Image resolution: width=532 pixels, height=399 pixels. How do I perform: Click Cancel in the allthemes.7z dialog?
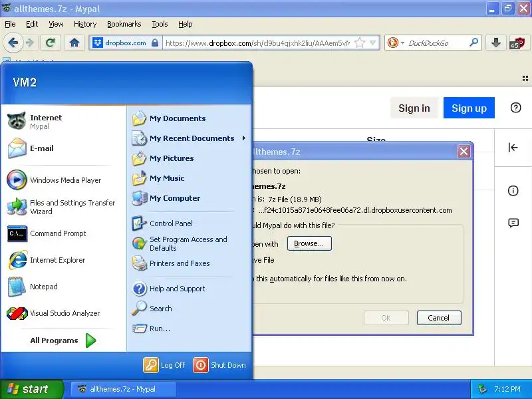[439, 318]
